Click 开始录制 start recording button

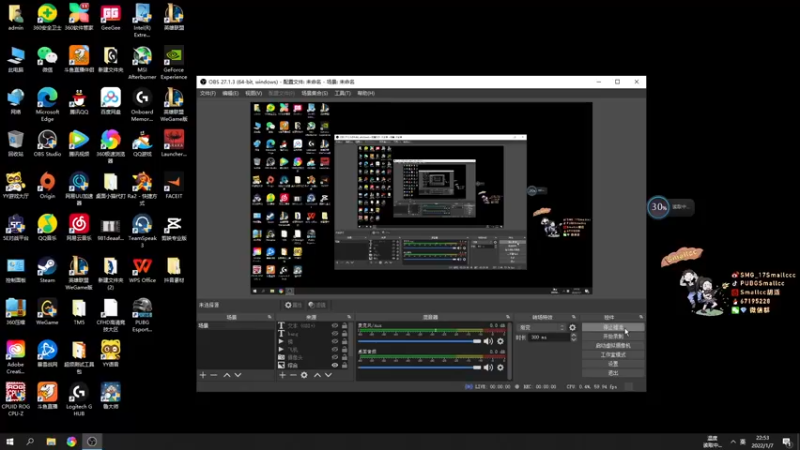(613, 337)
